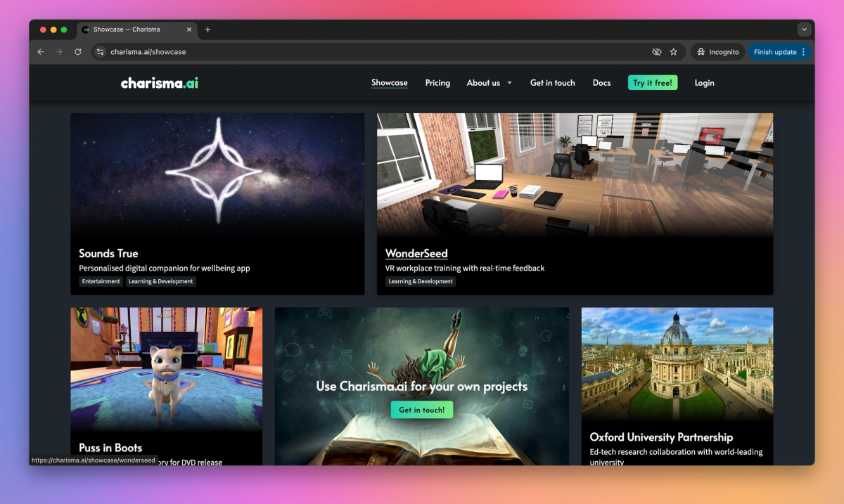Reload the page with the refresh icon
This screenshot has width=844, height=504.
pos(78,52)
